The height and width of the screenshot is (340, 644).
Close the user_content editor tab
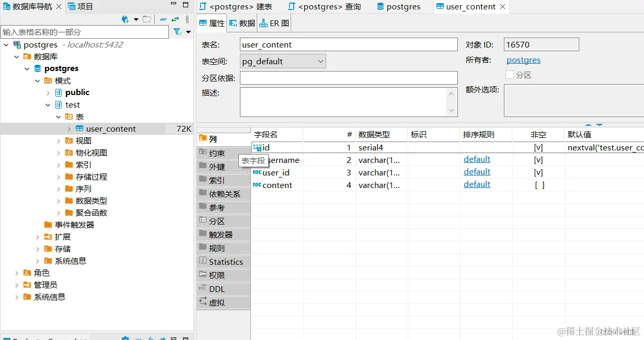pos(503,6)
